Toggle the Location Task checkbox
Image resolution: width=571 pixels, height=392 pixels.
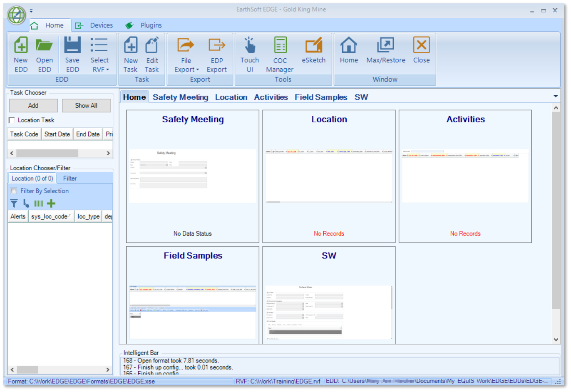(x=12, y=120)
